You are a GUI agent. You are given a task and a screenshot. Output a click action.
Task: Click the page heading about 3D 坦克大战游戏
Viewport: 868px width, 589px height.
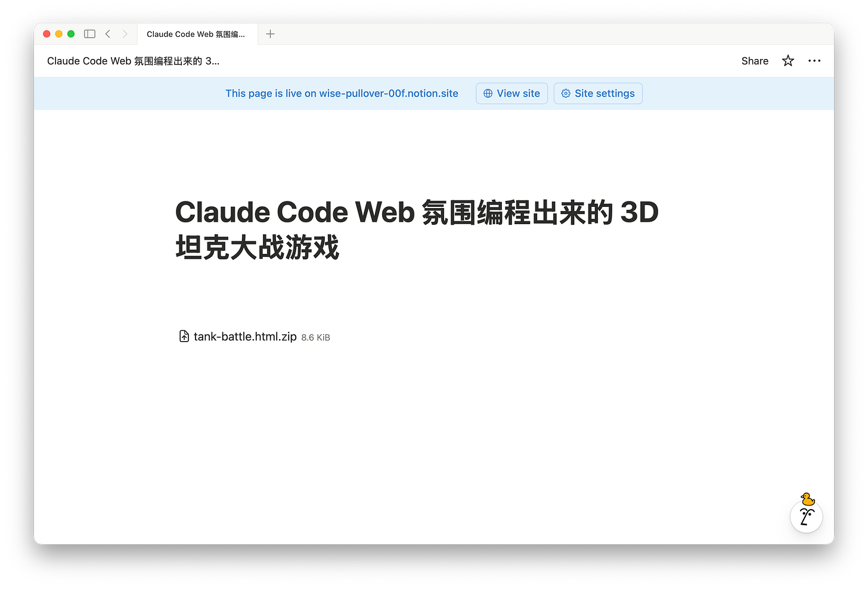(x=417, y=230)
